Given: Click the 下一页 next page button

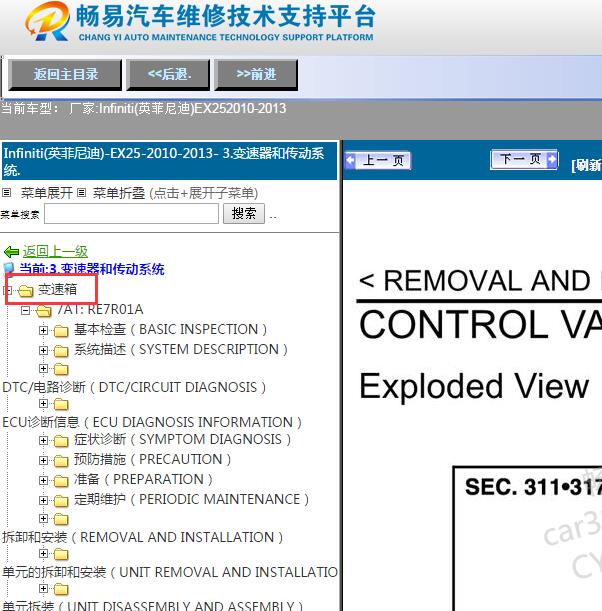Looking at the screenshot, I should click(x=524, y=159).
